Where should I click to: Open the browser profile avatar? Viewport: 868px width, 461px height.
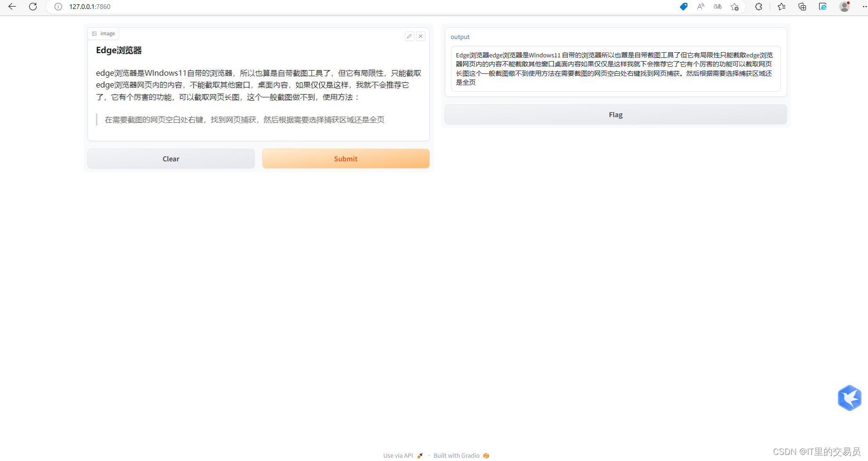tap(844, 7)
